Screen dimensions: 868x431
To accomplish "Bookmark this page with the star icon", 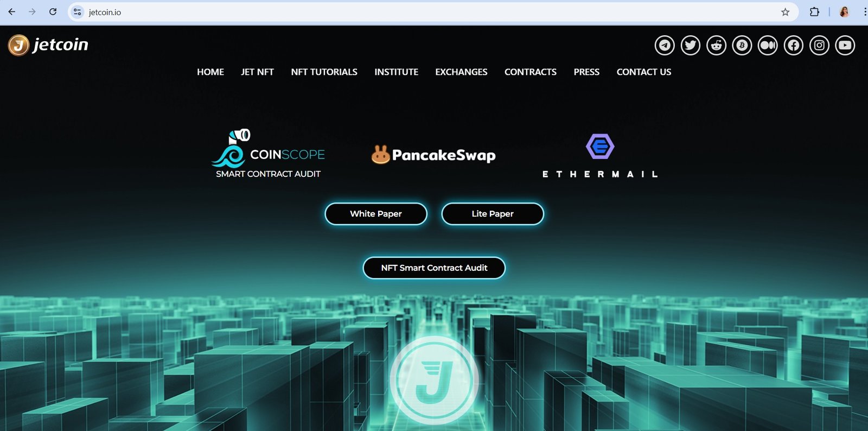I will pyautogui.click(x=785, y=12).
